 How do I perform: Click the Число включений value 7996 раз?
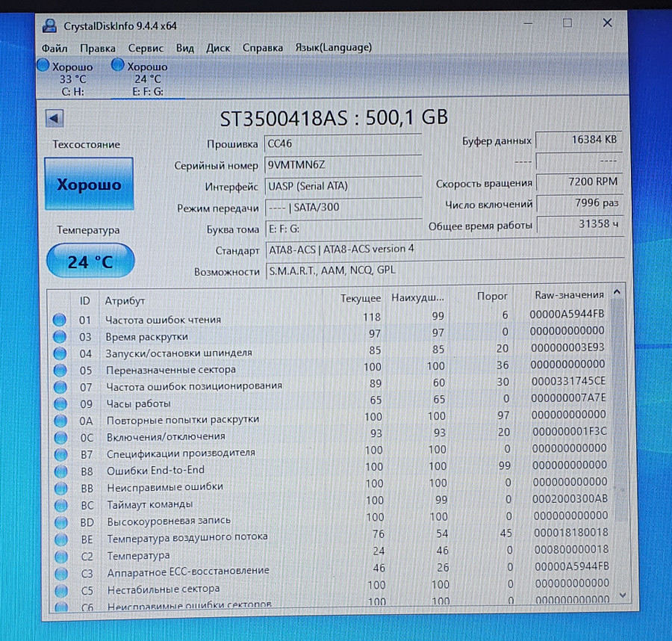click(580, 203)
